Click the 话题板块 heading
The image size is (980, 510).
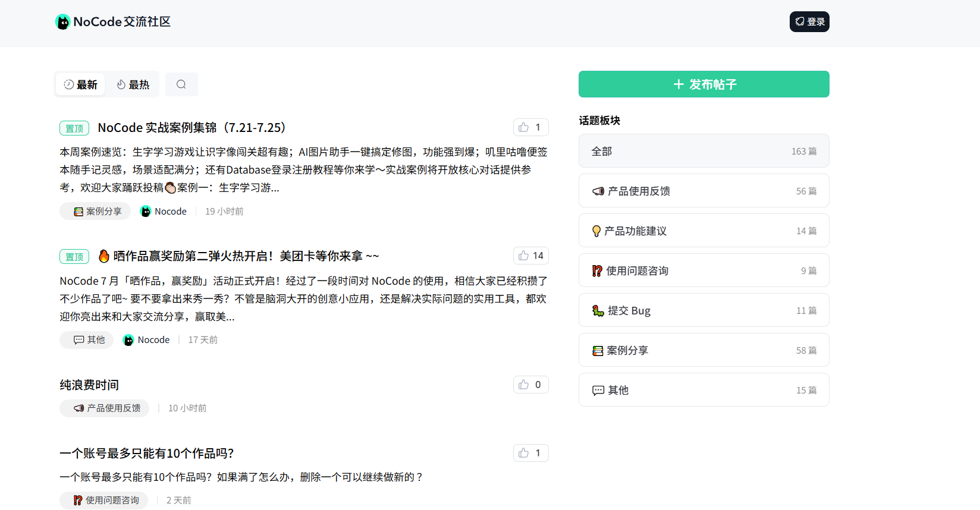(x=599, y=121)
